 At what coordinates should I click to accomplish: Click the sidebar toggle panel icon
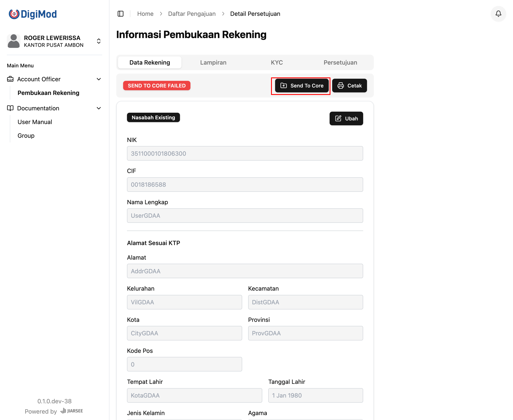click(121, 14)
